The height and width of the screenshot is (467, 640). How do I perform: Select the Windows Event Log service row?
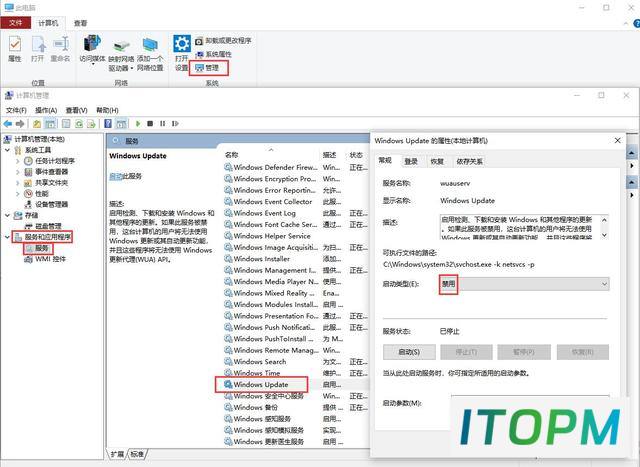[x=296, y=213]
